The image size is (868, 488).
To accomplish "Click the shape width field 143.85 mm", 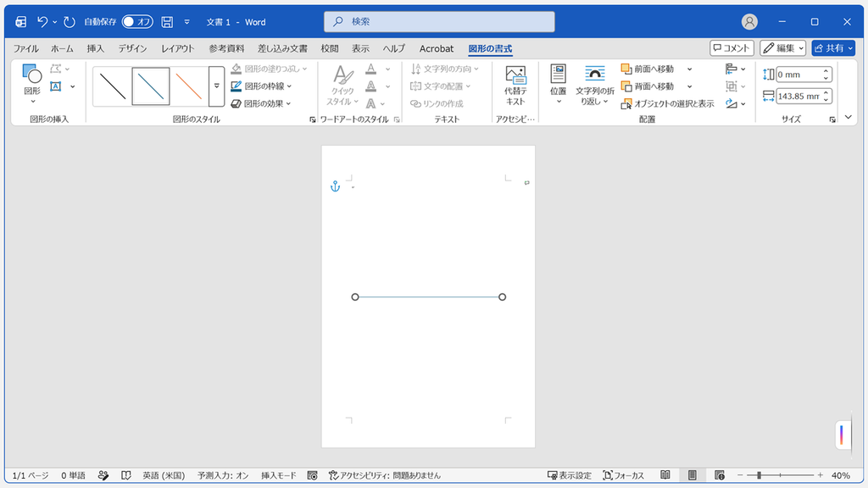I will click(798, 97).
